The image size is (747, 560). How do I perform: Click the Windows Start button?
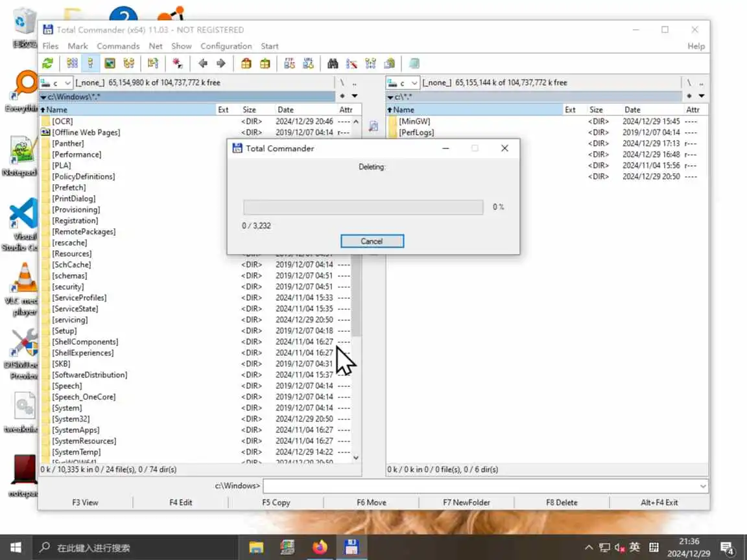16,547
